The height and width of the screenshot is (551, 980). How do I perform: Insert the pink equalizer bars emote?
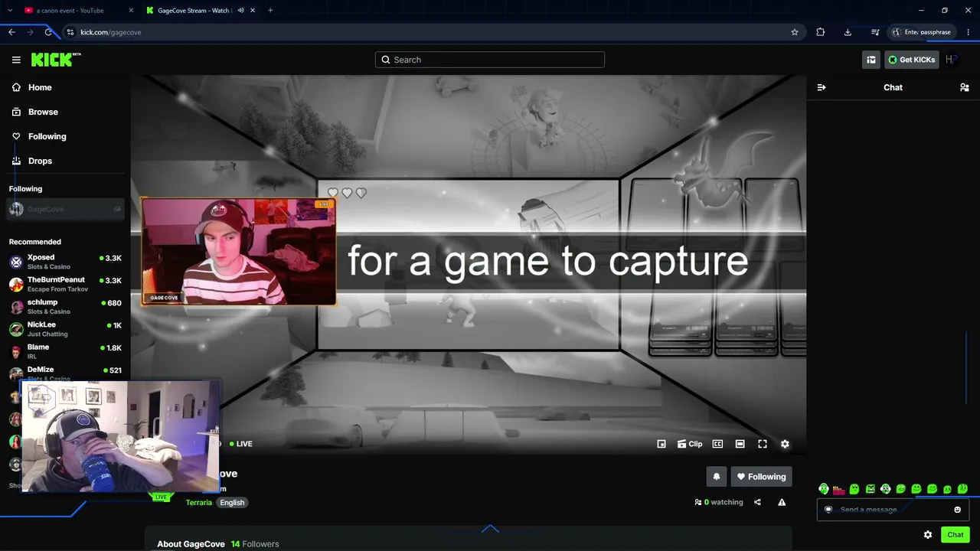click(x=839, y=489)
